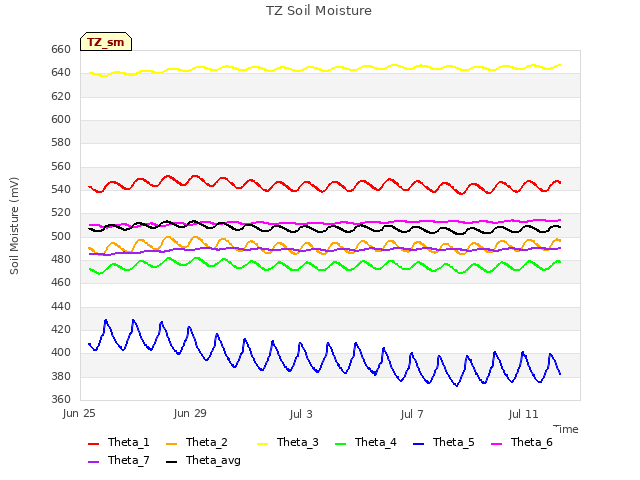
Task: Click the yellow Theta_3 data line
Action: tap(324, 70)
